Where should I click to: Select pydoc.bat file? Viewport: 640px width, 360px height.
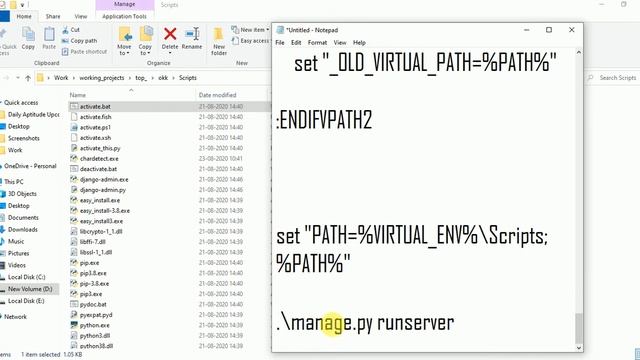coord(93,304)
